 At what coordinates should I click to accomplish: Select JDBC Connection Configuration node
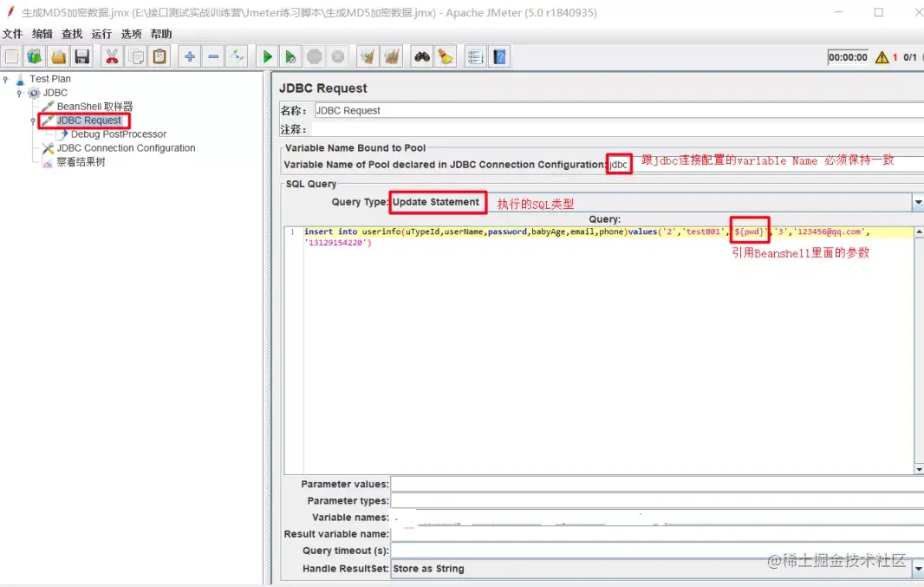126,148
